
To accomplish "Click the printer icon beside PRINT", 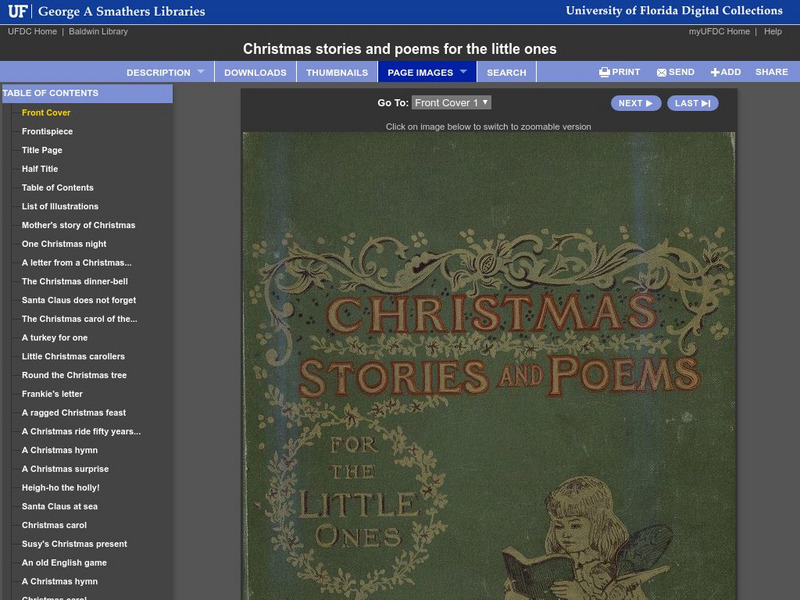I will [x=604, y=72].
